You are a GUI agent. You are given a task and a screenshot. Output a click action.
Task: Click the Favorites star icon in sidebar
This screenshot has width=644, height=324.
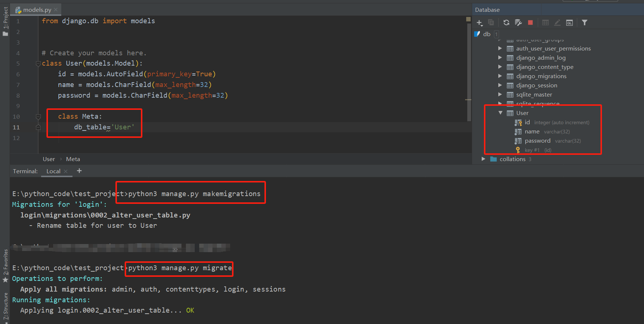point(5,280)
